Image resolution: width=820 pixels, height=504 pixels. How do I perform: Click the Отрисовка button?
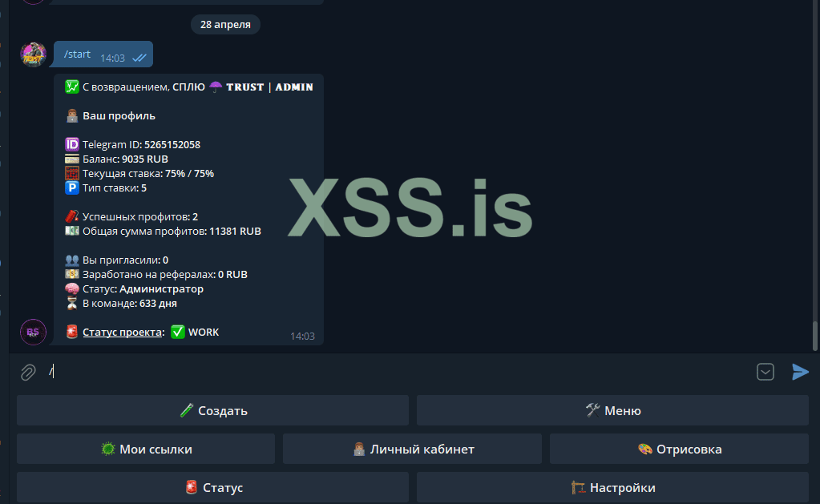[679, 449]
